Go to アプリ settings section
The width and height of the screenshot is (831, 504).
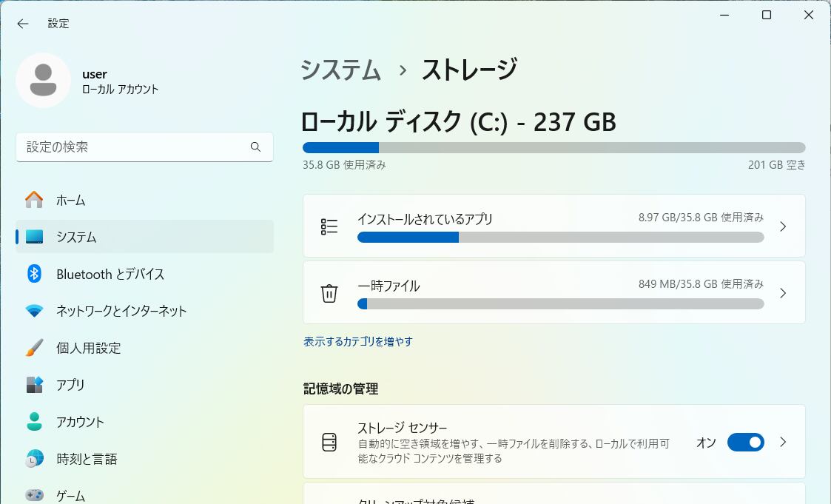pyautogui.click(x=70, y=385)
